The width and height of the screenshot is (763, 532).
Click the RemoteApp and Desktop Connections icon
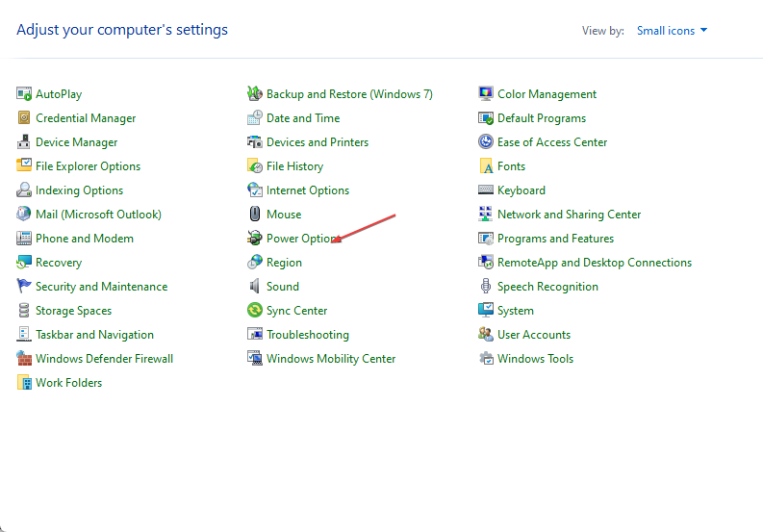click(x=486, y=262)
